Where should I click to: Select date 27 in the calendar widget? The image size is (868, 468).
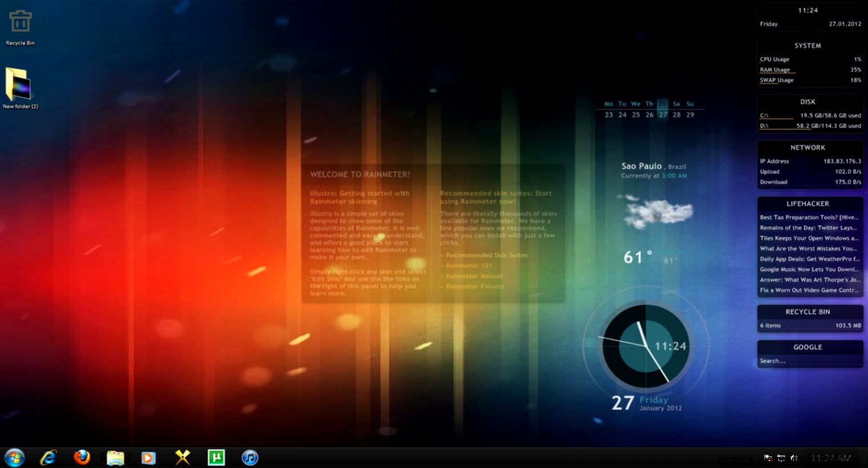662,114
